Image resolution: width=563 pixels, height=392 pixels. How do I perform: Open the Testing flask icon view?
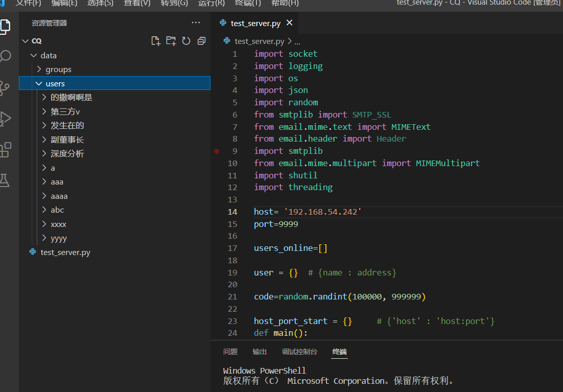click(5, 180)
